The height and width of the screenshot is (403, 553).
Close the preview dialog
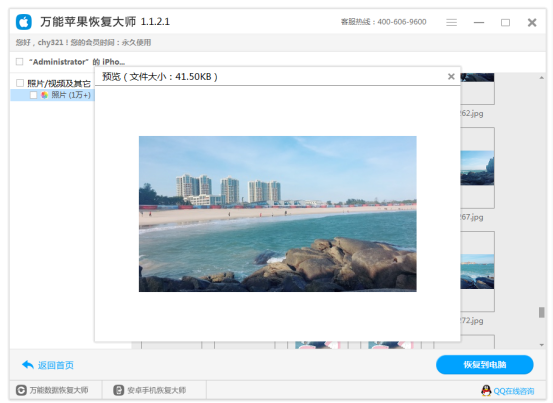coord(451,77)
